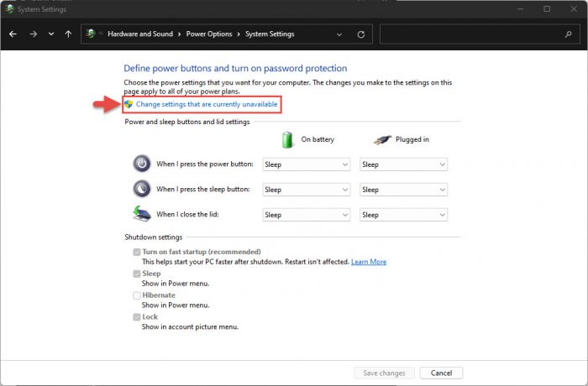Go back using the back arrow
Image resolution: width=588 pixels, height=386 pixels.
point(13,34)
